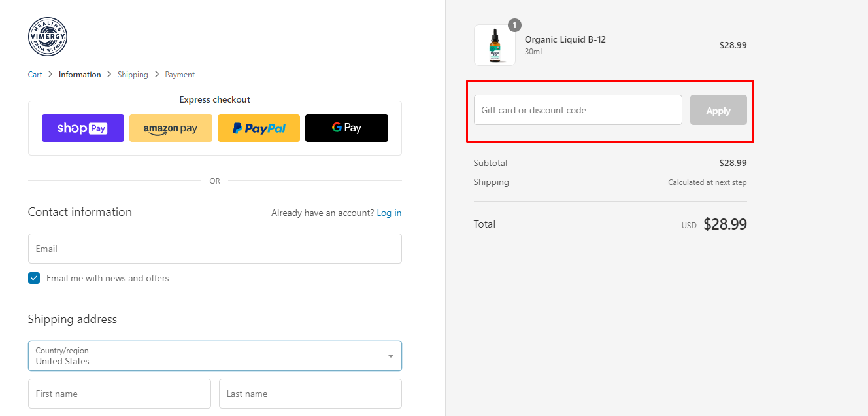Pay with Amazon Pay express checkout
Image resolution: width=868 pixels, height=416 pixels.
(x=171, y=128)
